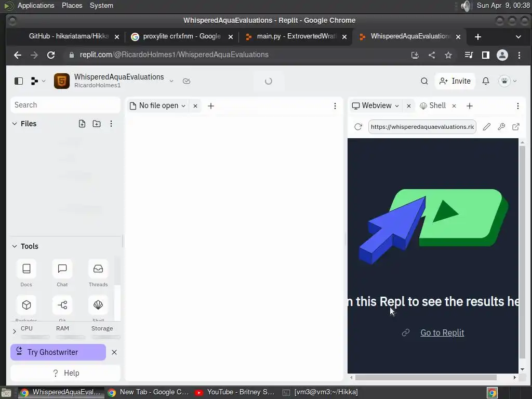
Task: Reload the webview page
Action: point(358,127)
